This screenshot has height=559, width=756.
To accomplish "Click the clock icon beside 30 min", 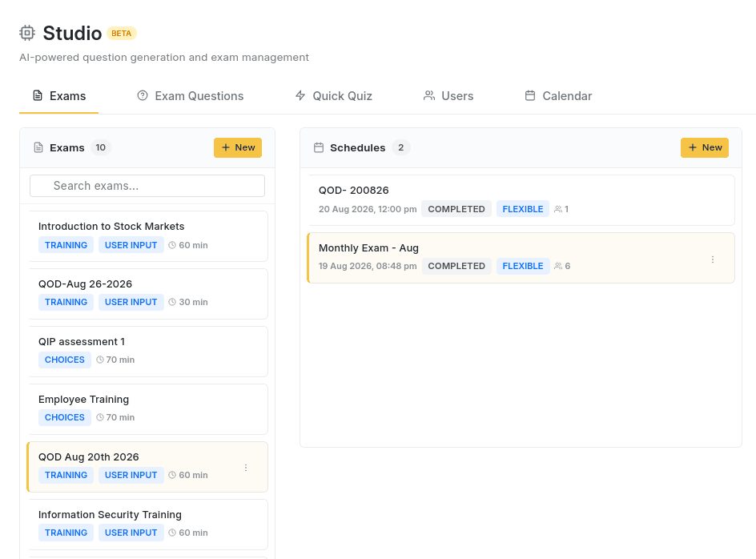I will 172,302.
